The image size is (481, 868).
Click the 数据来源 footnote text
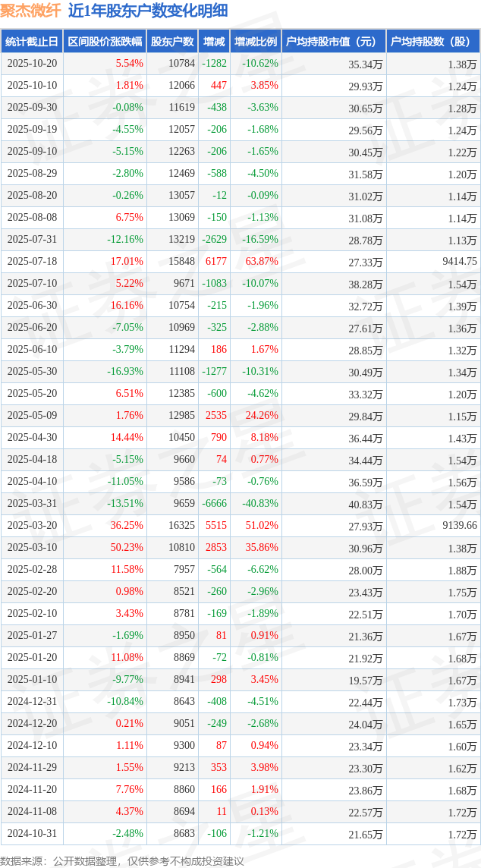click(122, 860)
